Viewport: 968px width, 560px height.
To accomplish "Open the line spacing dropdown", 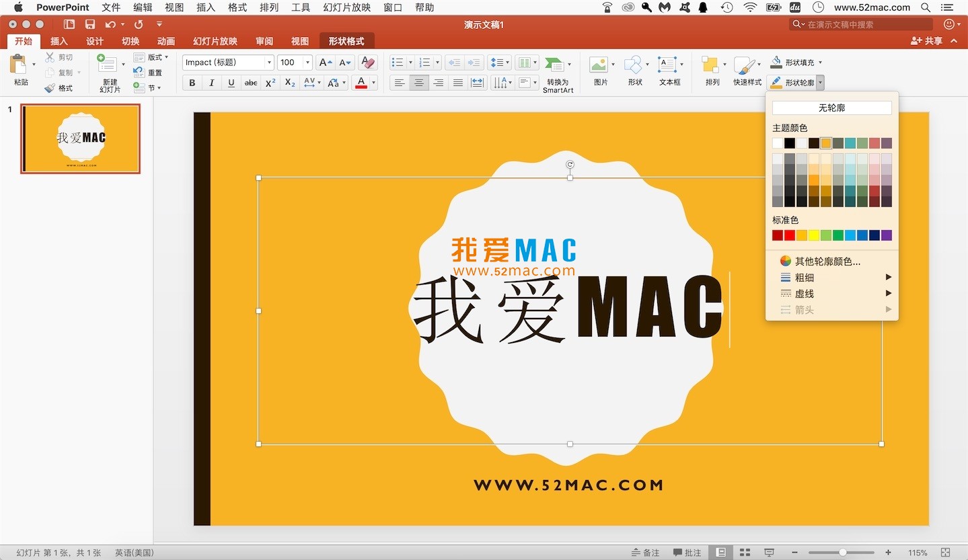I will pos(500,63).
